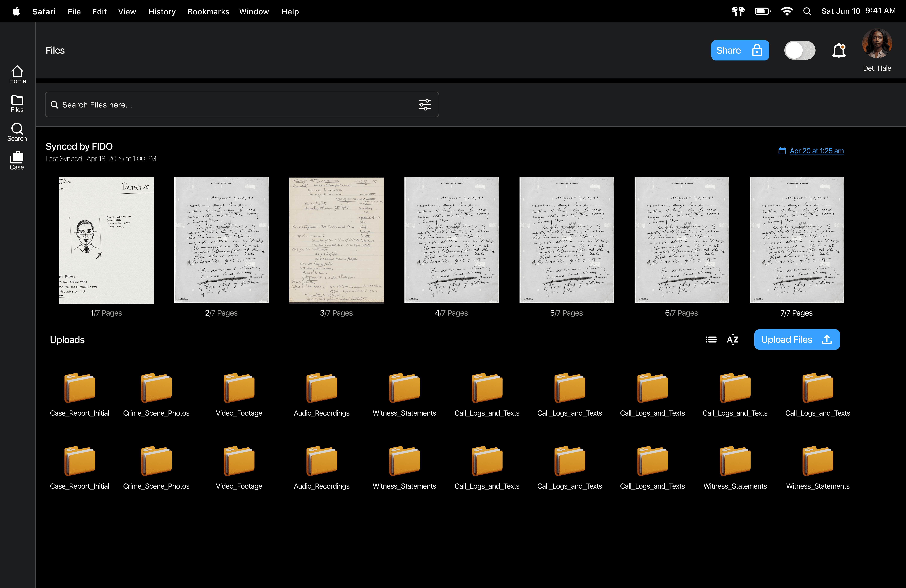The height and width of the screenshot is (588, 906).
Task: Flip the toggle switch beside Share
Action: tap(800, 50)
